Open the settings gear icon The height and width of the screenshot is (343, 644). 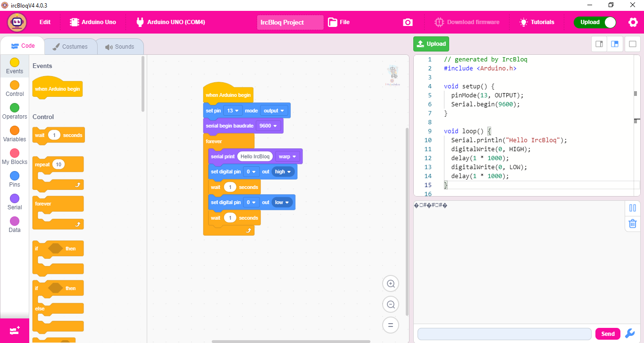[633, 22]
